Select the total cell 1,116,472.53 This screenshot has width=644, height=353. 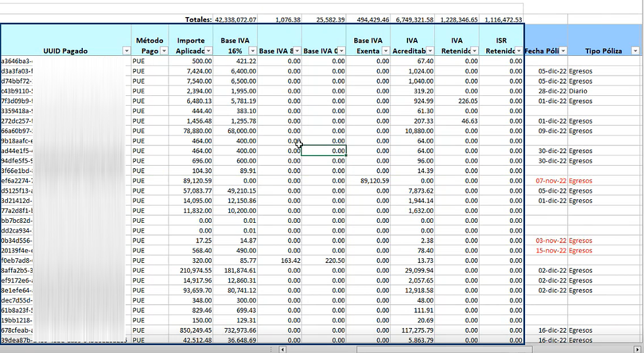coord(501,20)
